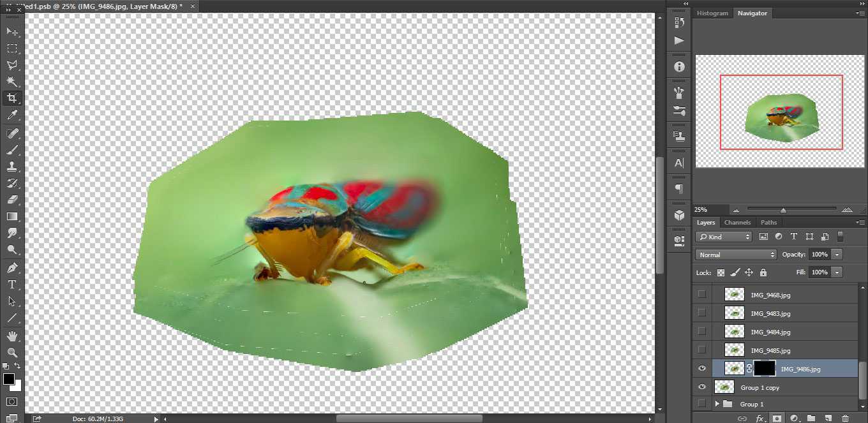Click the foreground color swatch

tap(9, 379)
